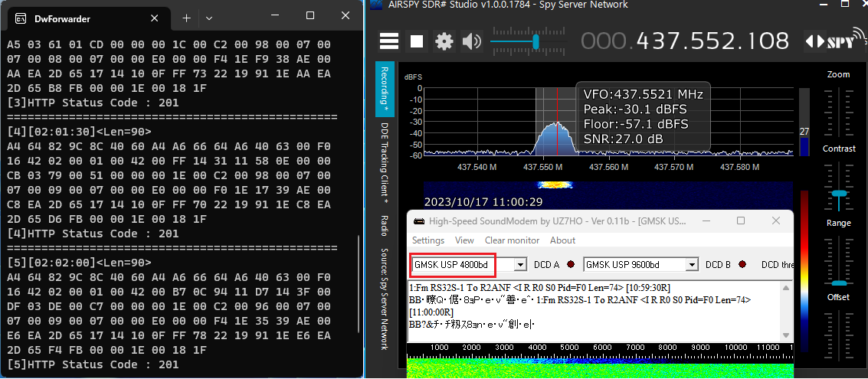The image size is (868, 379).
Task: Open a new terminal tab with plus
Action: click(187, 18)
